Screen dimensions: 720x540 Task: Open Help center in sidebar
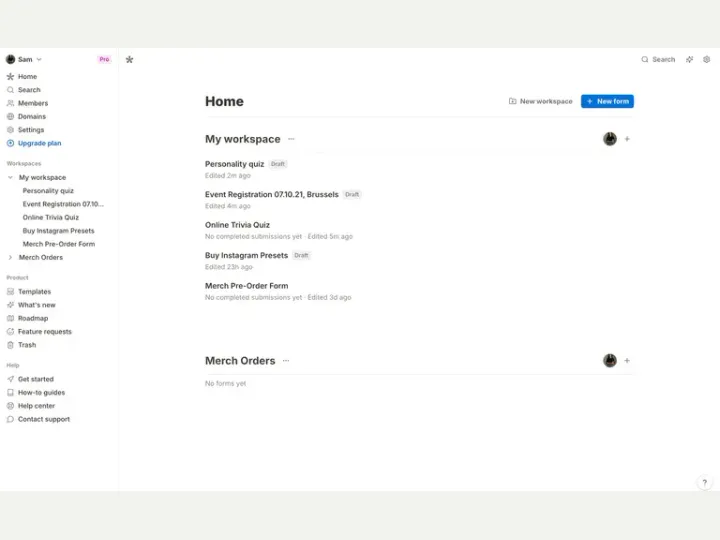pos(36,405)
